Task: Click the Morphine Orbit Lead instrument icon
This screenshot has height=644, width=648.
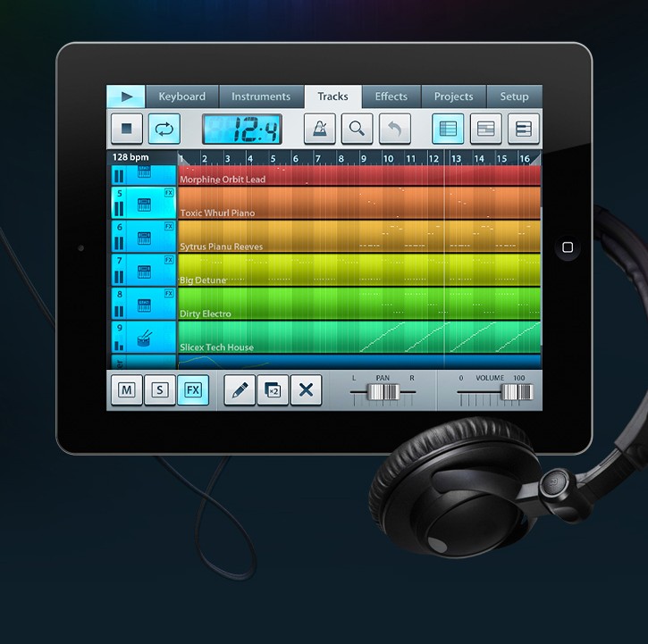Action: point(144,171)
